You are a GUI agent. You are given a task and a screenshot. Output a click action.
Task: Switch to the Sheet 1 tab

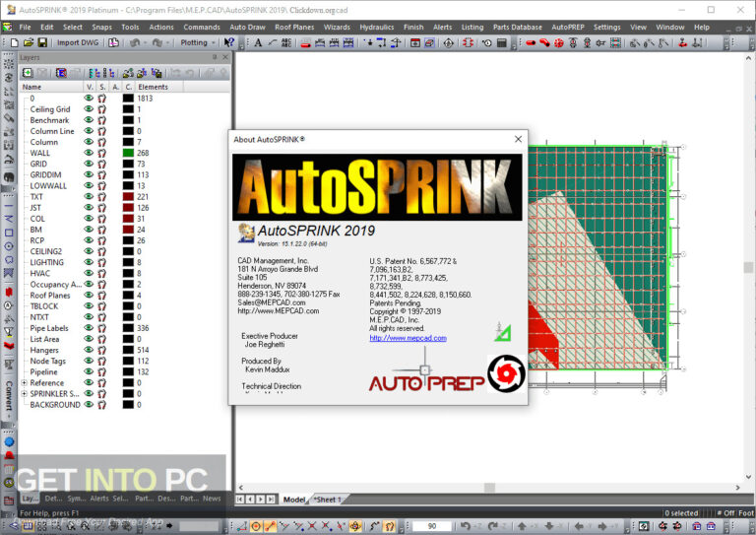pyautogui.click(x=328, y=500)
